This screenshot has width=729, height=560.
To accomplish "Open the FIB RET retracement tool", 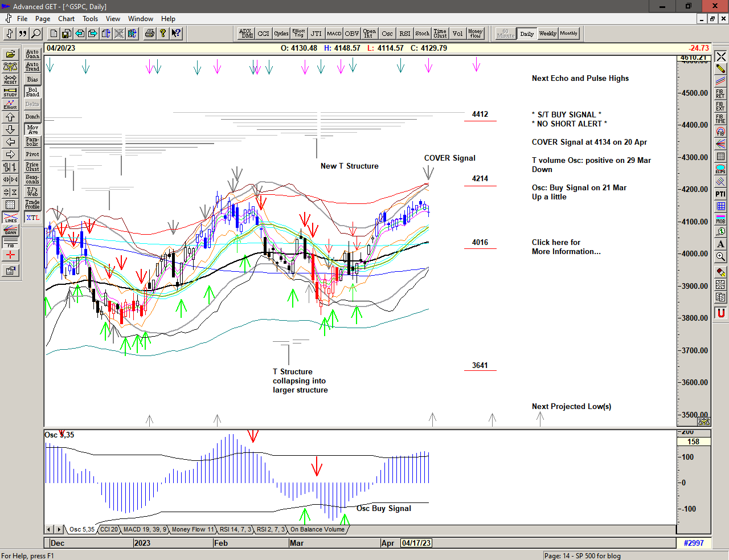I will click(x=720, y=93).
